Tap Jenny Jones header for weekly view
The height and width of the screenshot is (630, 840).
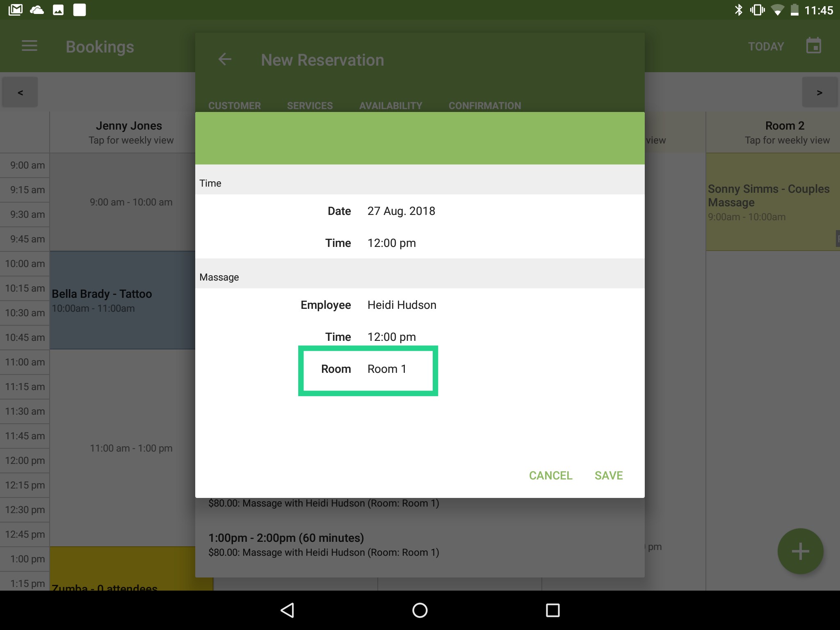pos(129,132)
